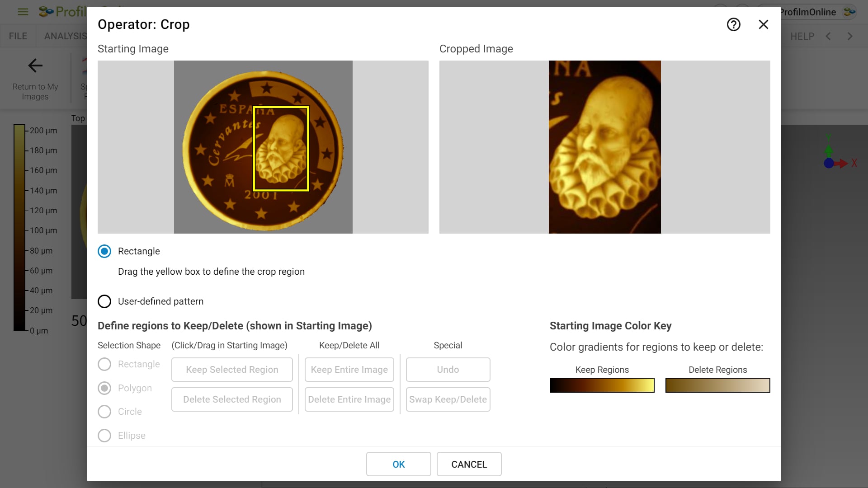The width and height of the screenshot is (868, 488).
Task: Click the Delete Entire Image button
Action: click(x=349, y=399)
